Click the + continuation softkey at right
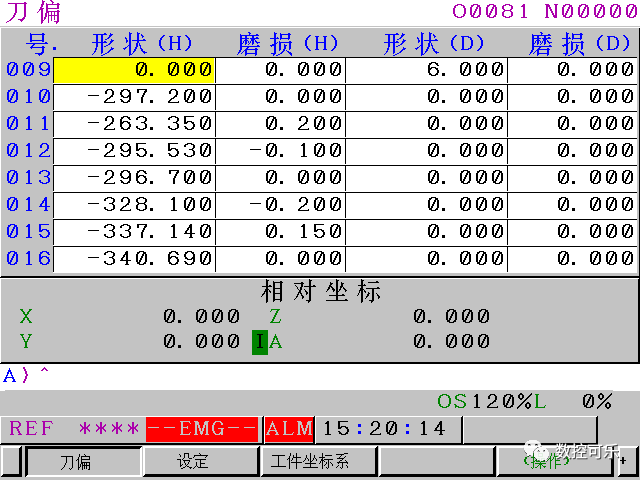 [627, 462]
